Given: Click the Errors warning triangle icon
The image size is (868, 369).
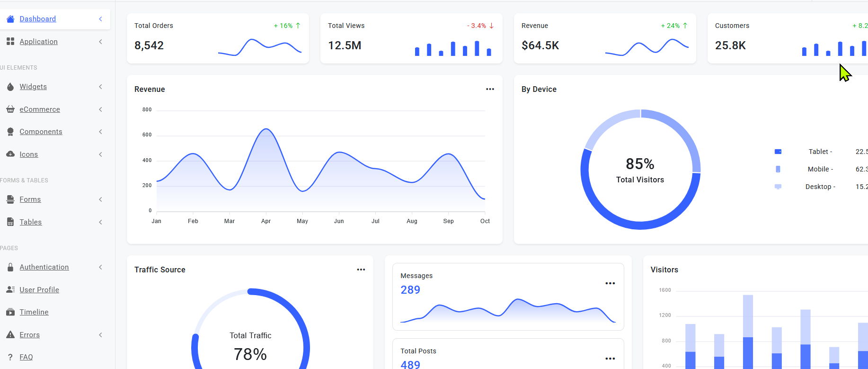Looking at the screenshot, I should [10, 335].
